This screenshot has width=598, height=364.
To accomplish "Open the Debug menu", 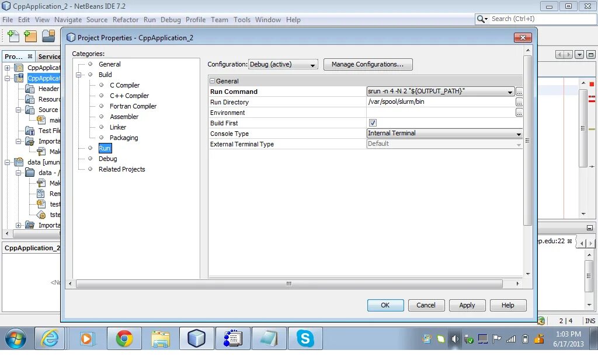I will [x=171, y=19].
